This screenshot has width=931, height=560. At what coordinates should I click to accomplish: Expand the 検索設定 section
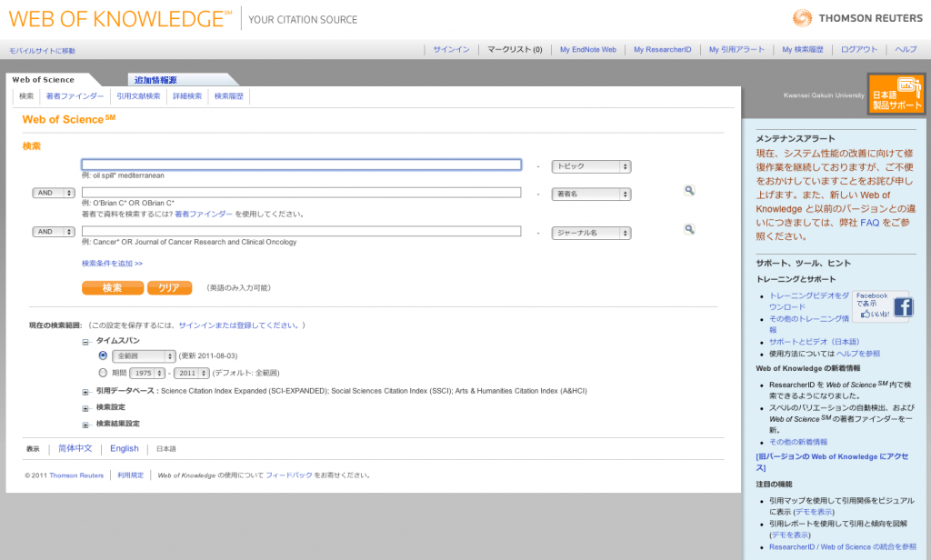[x=85, y=408]
